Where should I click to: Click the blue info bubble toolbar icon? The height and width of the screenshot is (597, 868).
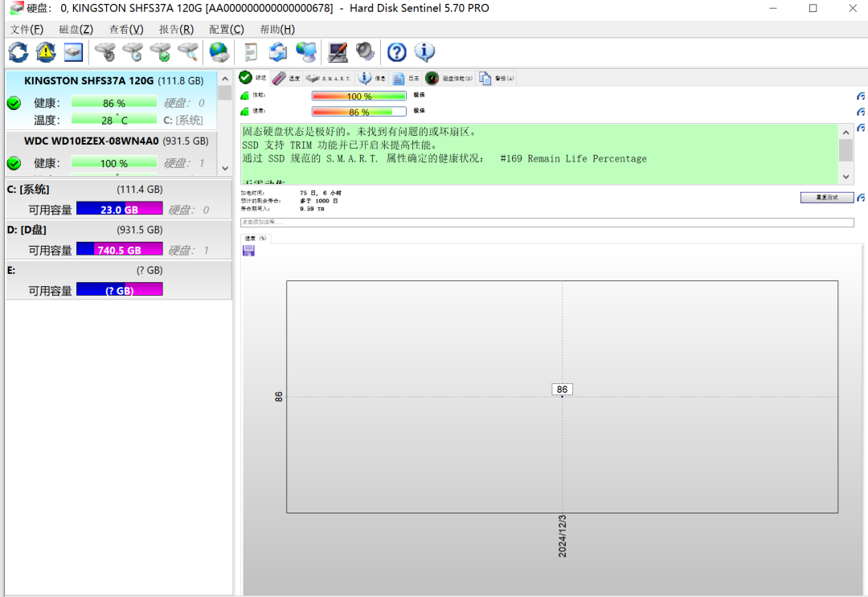pyautogui.click(x=424, y=52)
